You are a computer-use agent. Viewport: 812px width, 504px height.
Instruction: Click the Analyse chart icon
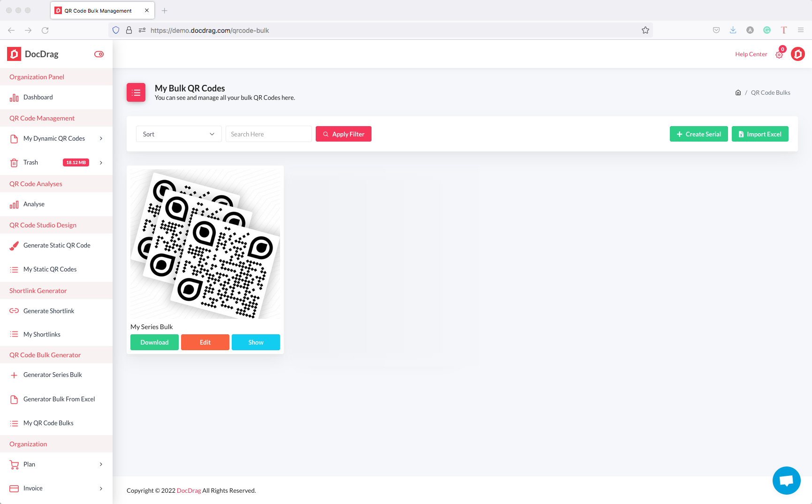pyautogui.click(x=14, y=204)
